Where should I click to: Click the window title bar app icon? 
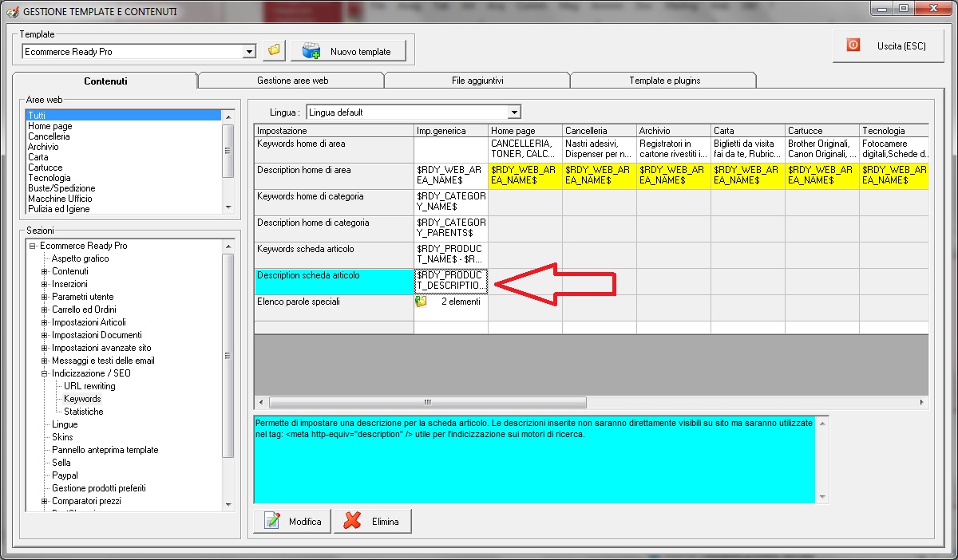(13, 12)
